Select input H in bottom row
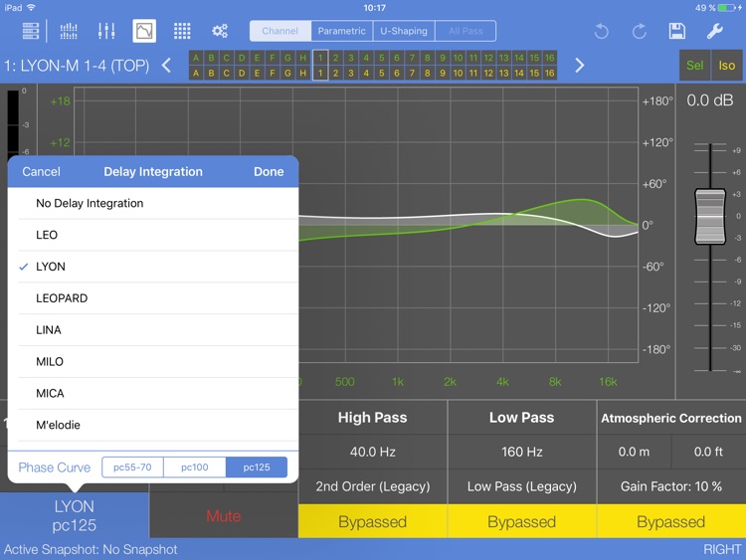 (x=303, y=73)
